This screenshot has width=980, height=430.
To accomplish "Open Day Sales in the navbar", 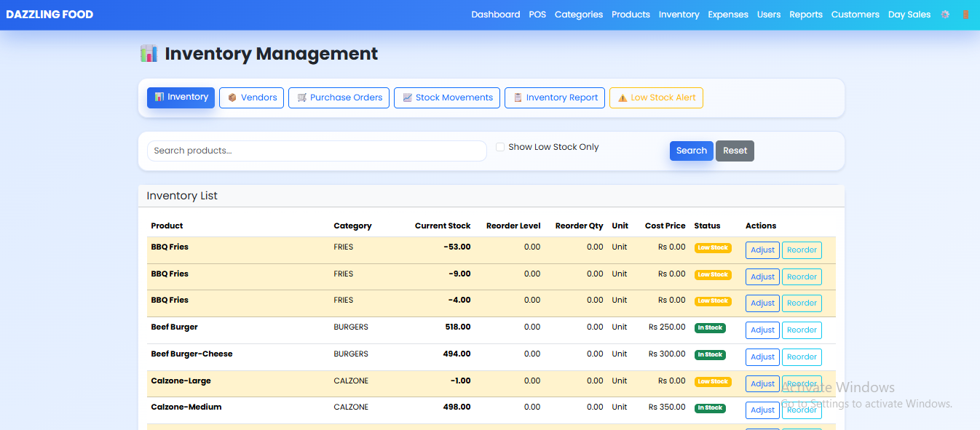I will coord(909,15).
